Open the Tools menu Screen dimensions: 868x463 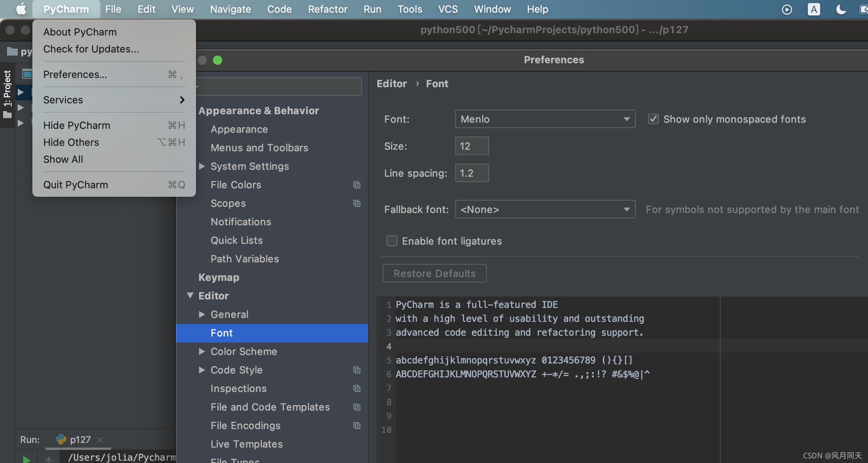410,9
